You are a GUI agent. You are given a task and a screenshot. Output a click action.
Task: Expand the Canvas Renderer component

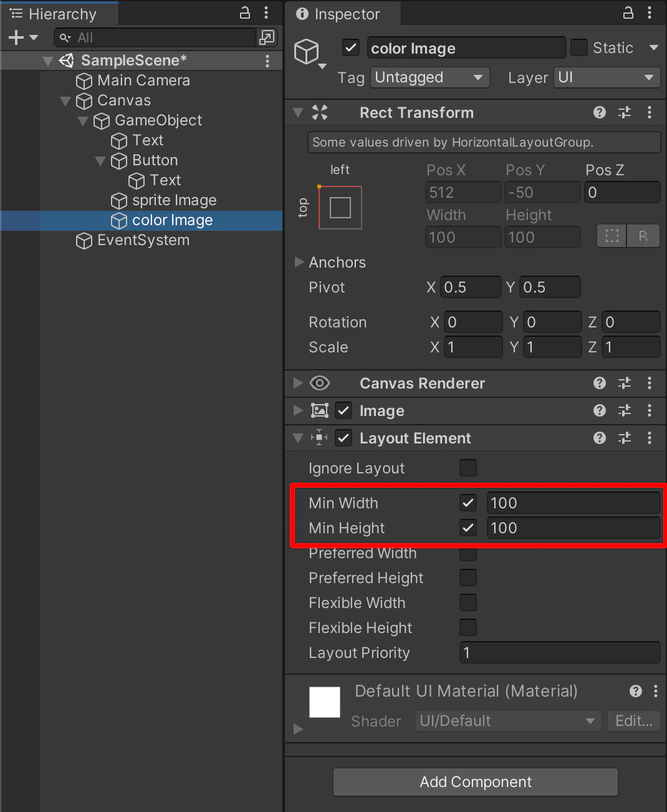pyautogui.click(x=299, y=383)
